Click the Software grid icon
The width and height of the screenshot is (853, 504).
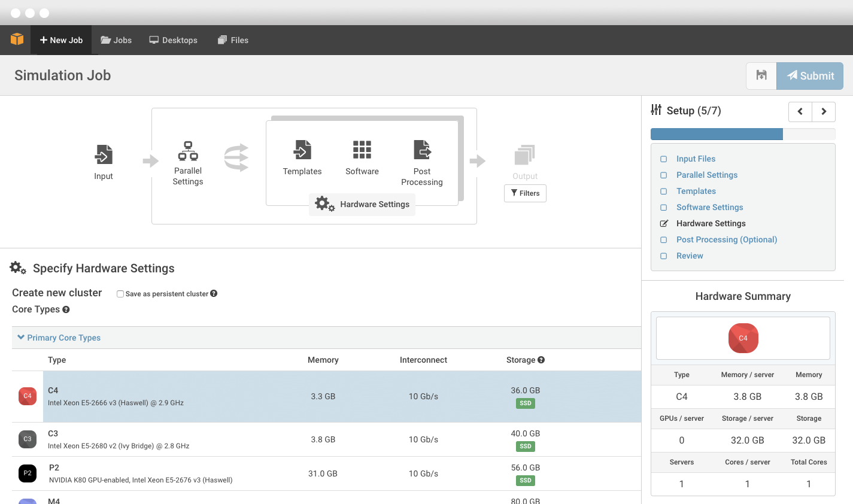[x=362, y=150]
